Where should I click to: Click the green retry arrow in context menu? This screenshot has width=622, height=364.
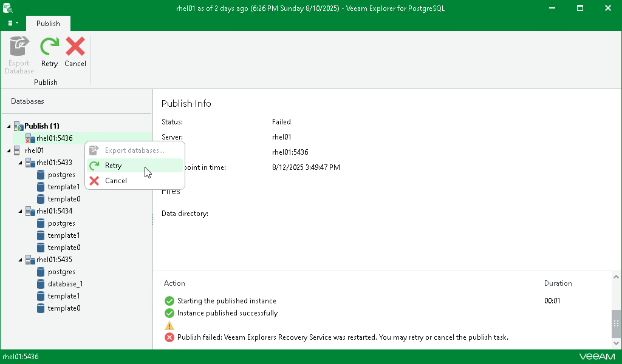(x=94, y=166)
